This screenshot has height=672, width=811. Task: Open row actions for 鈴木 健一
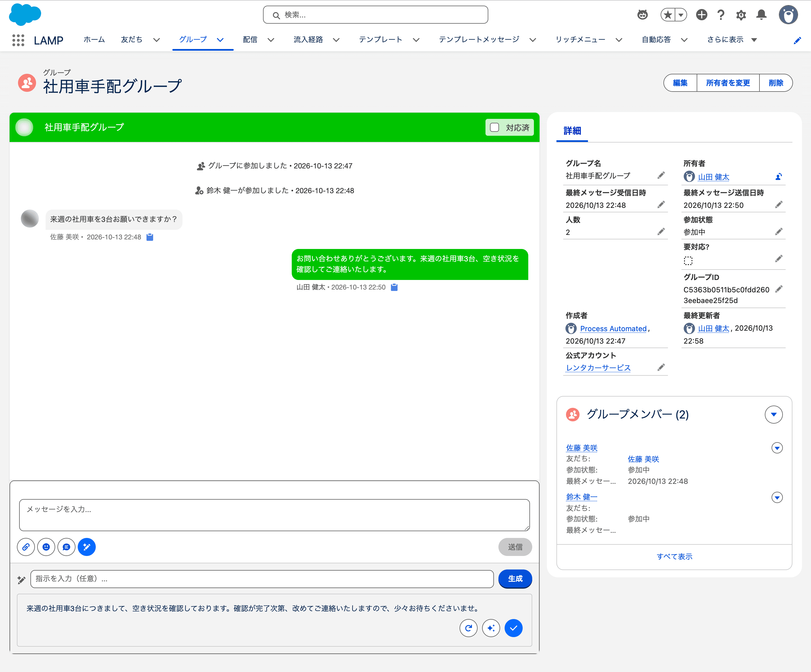777,497
